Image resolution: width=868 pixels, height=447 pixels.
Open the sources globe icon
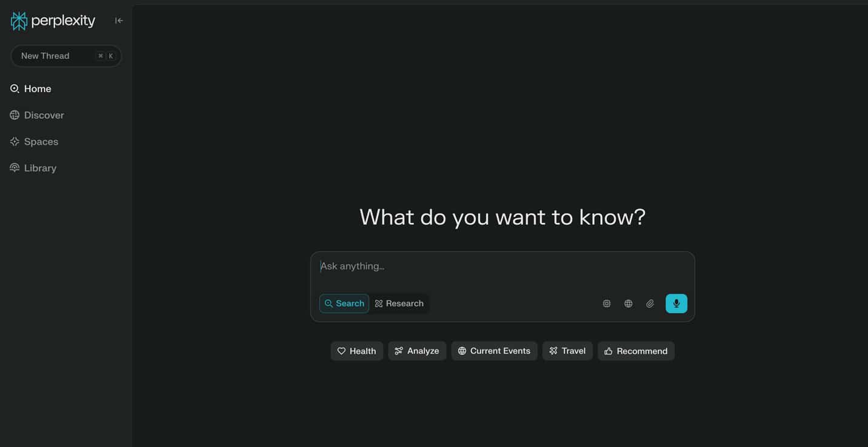click(x=629, y=303)
